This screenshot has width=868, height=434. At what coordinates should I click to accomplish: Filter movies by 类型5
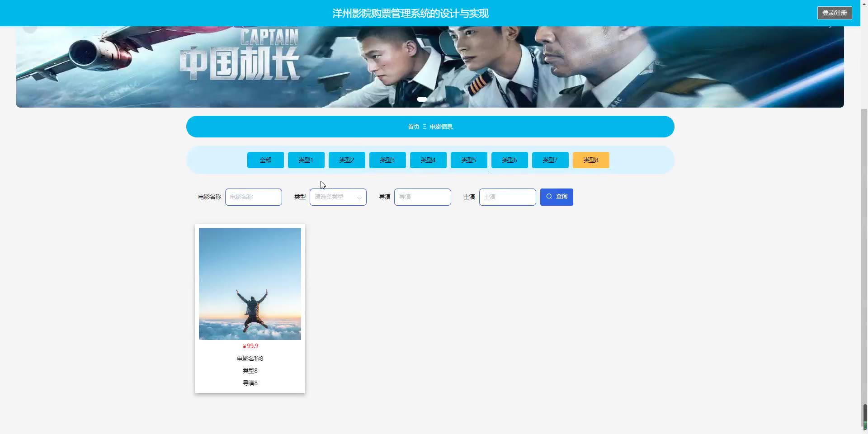[x=469, y=160]
